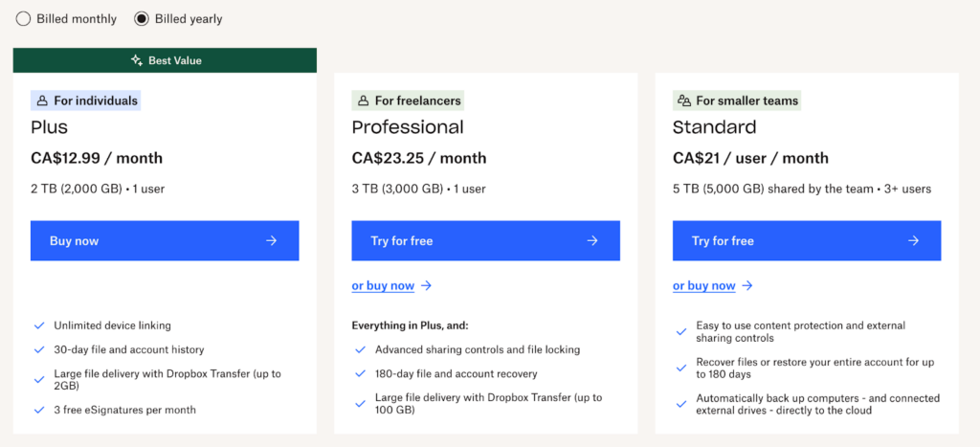Click '30-day file and account history' text
This screenshot has width=980, height=447.
[129, 349]
